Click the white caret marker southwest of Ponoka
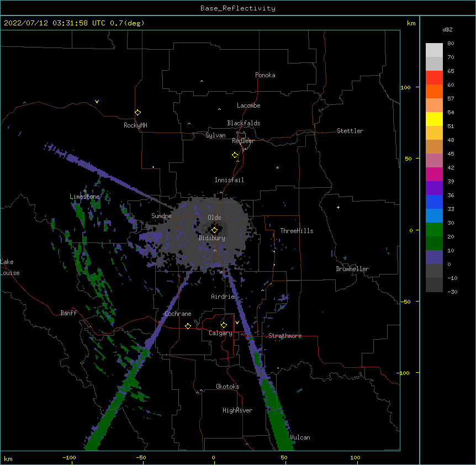This screenshot has height=465, width=476. (202, 81)
